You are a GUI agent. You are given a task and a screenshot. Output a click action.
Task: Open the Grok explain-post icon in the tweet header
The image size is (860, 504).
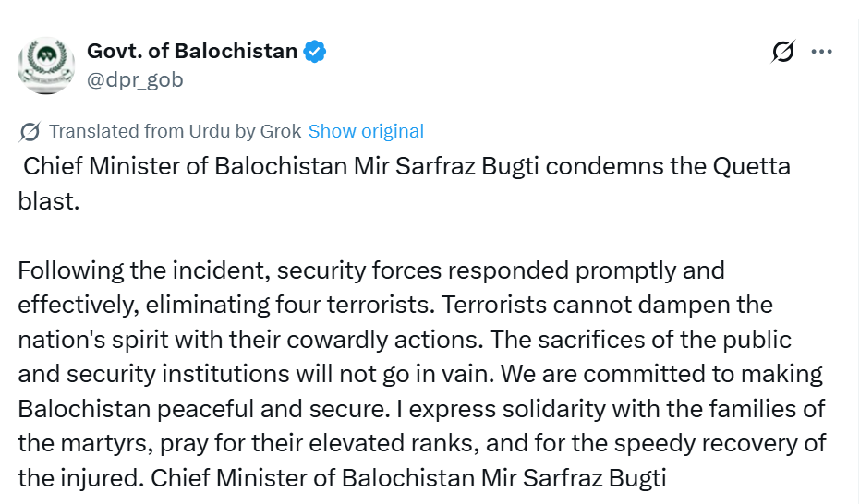point(782,53)
